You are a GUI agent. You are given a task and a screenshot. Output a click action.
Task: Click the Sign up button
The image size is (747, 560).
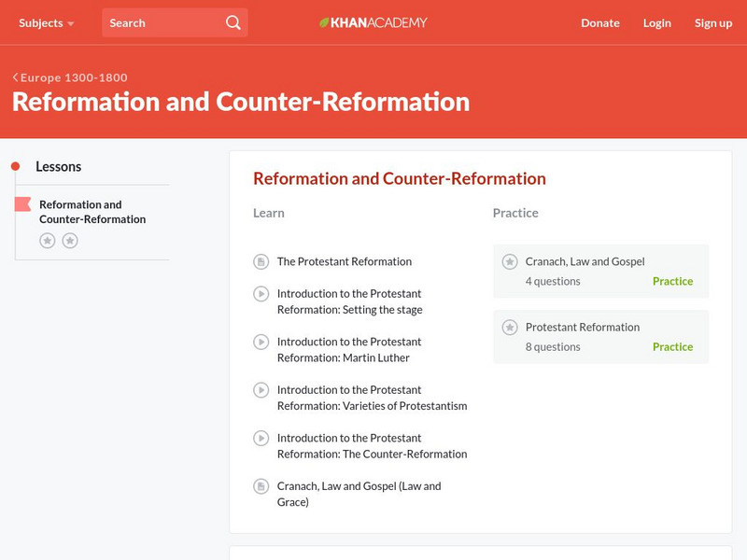pyautogui.click(x=713, y=22)
